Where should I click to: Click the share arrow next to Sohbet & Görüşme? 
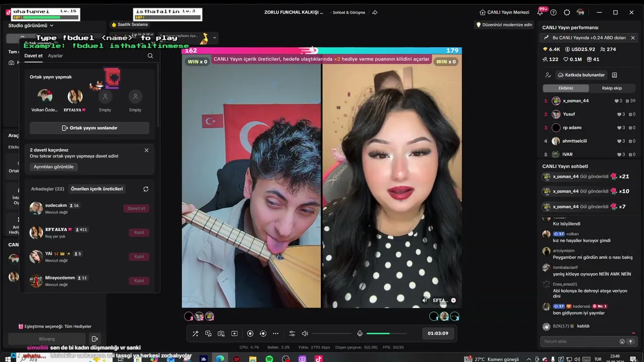point(375,12)
